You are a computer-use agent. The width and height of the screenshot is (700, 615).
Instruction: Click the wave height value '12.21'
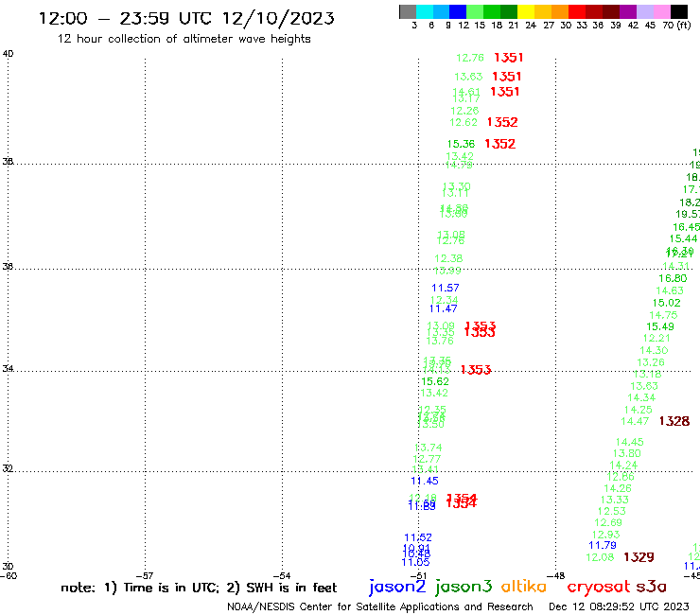656,339
